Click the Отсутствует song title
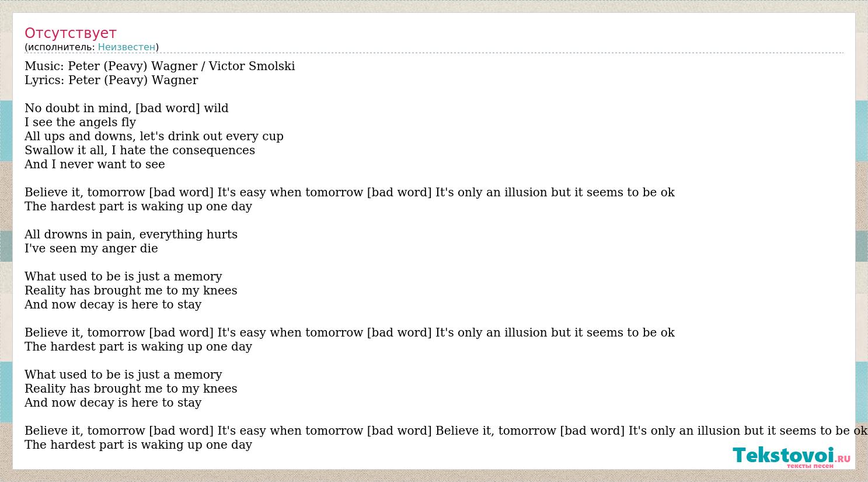 pyautogui.click(x=71, y=33)
